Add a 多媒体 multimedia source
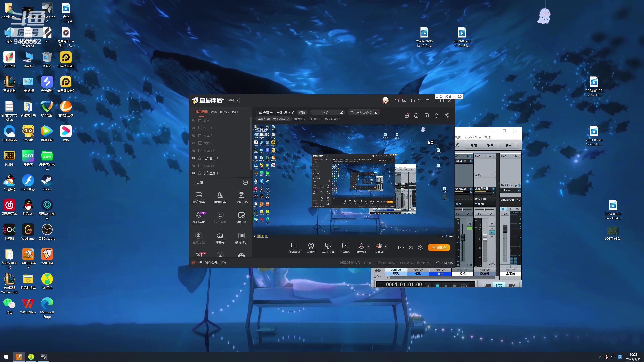 [345, 246]
